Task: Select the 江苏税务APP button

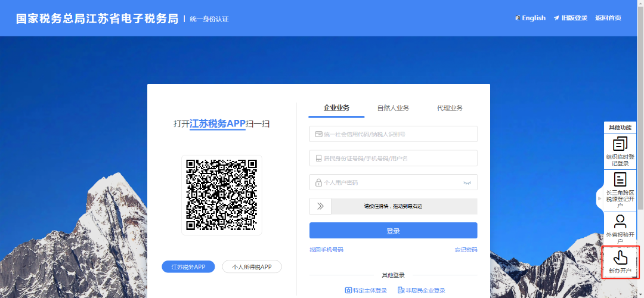Action: pos(188,267)
